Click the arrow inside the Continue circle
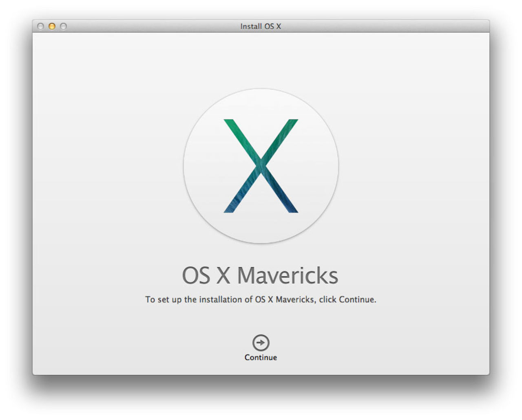522x420 pixels. [x=261, y=342]
